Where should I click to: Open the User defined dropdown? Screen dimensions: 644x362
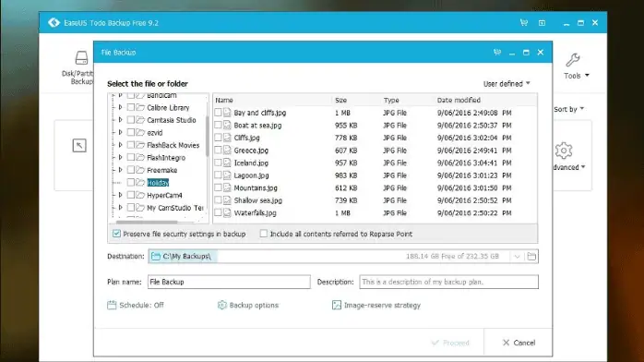click(507, 84)
